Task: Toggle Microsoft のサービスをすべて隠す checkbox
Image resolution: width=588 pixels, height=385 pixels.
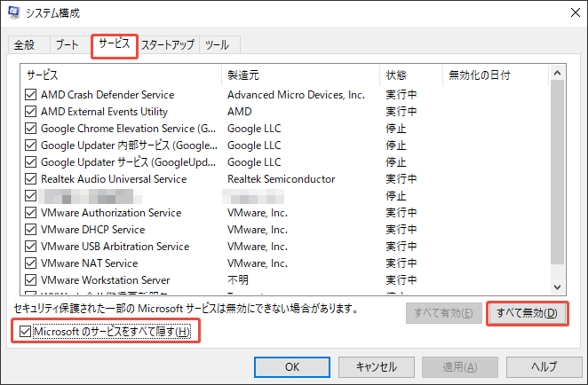Action: (25, 332)
